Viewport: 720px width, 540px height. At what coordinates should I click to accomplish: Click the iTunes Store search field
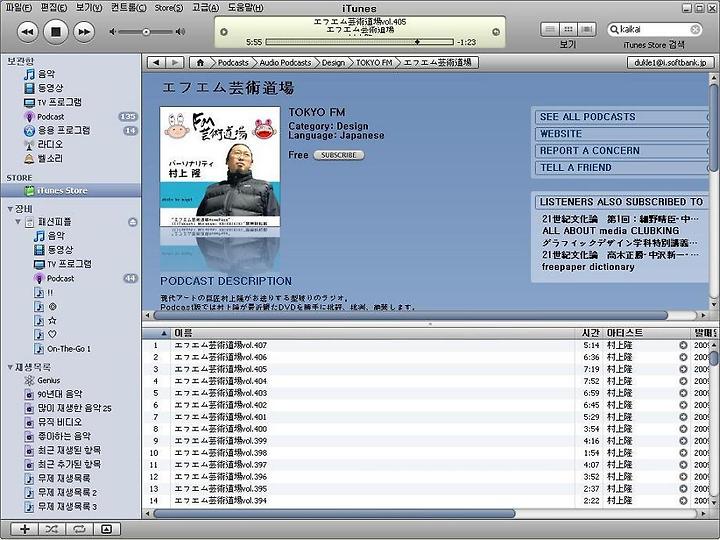654,29
